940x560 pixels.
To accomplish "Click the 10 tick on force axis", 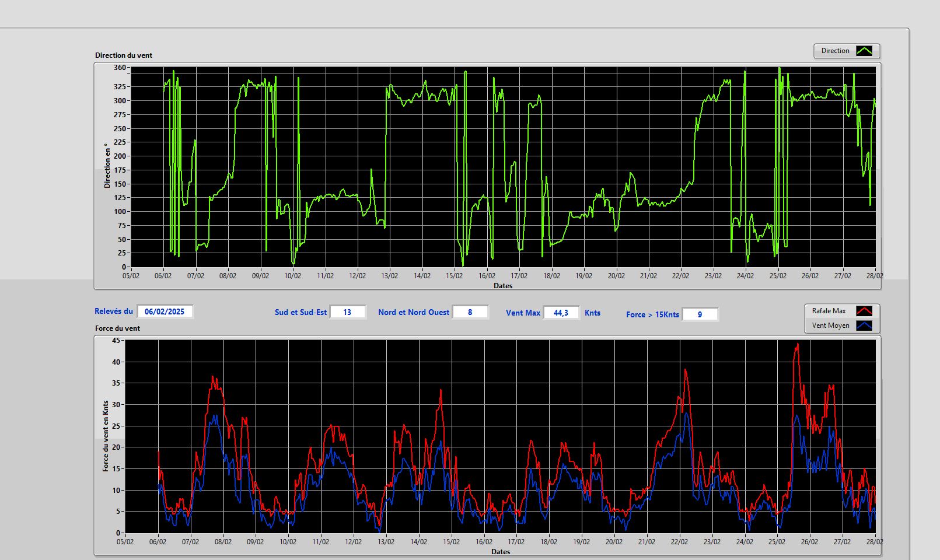I will (116, 491).
